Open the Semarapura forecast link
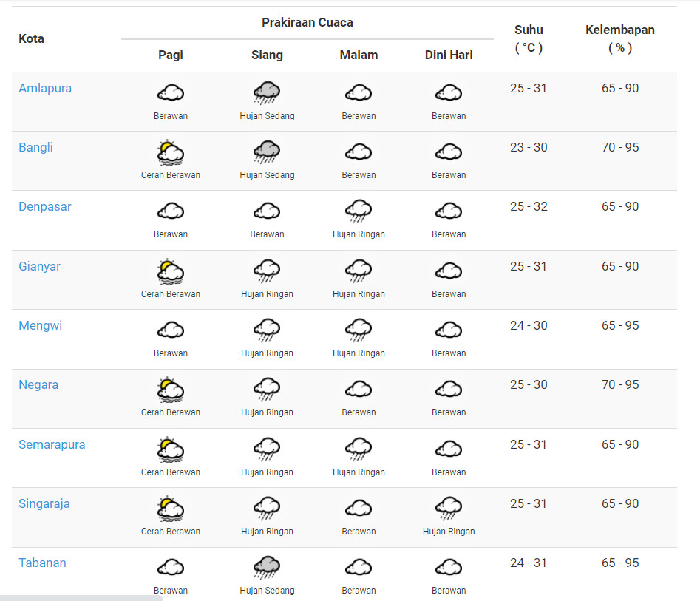This screenshot has width=700, height=601. tap(52, 445)
